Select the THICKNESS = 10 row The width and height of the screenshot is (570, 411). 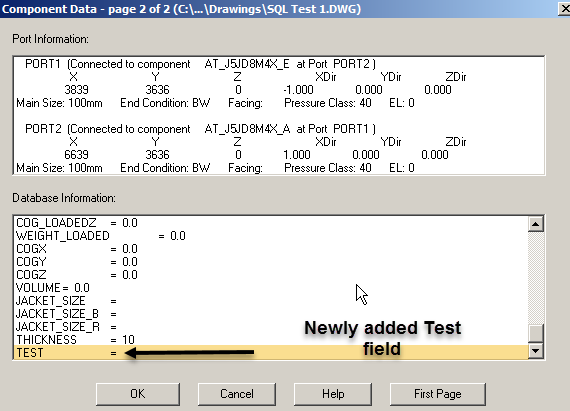point(271,339)
